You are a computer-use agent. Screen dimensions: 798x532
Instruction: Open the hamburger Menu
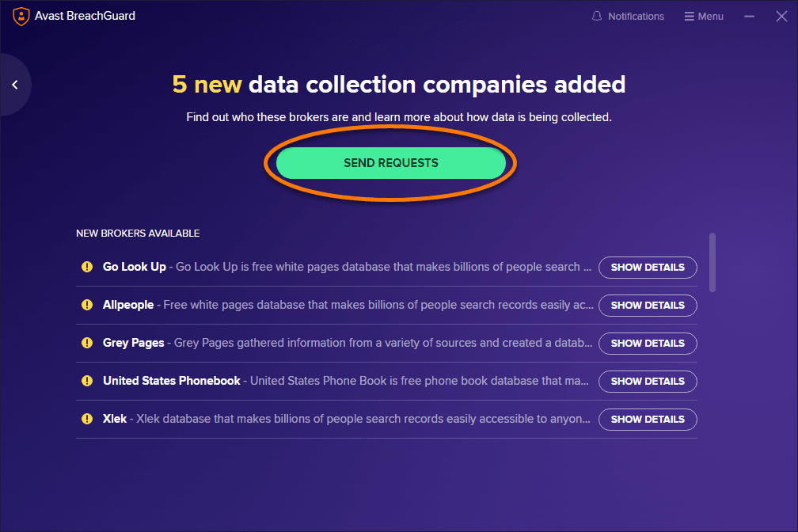704,17
